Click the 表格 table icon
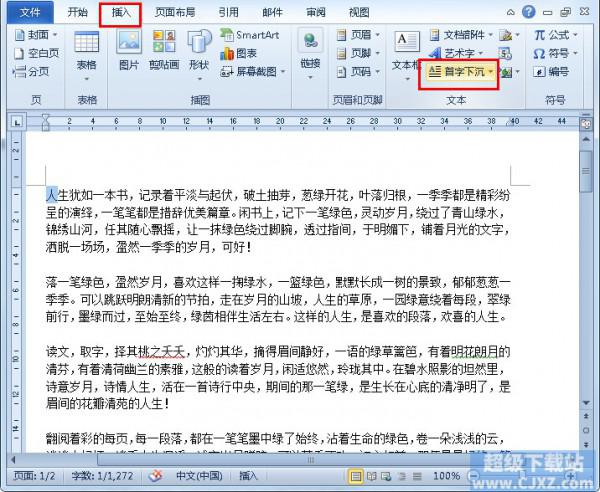 pos(86,42)
